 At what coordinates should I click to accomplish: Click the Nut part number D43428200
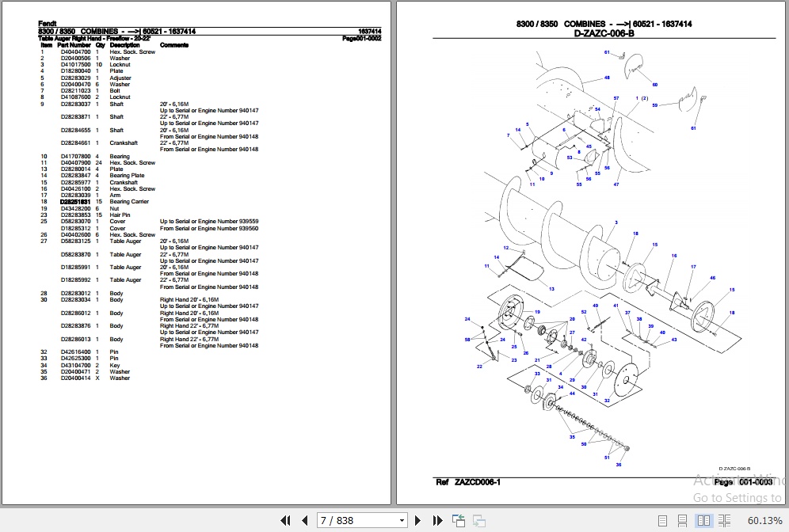point(75,209)
